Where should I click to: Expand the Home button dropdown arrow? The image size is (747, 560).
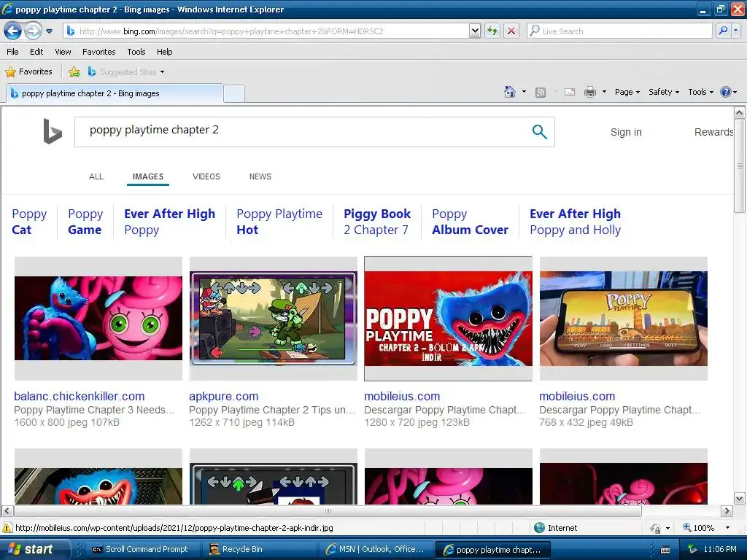point(524,92)
